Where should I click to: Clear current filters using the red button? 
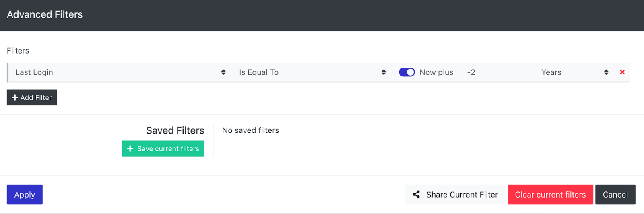click(x=550, y=195)
